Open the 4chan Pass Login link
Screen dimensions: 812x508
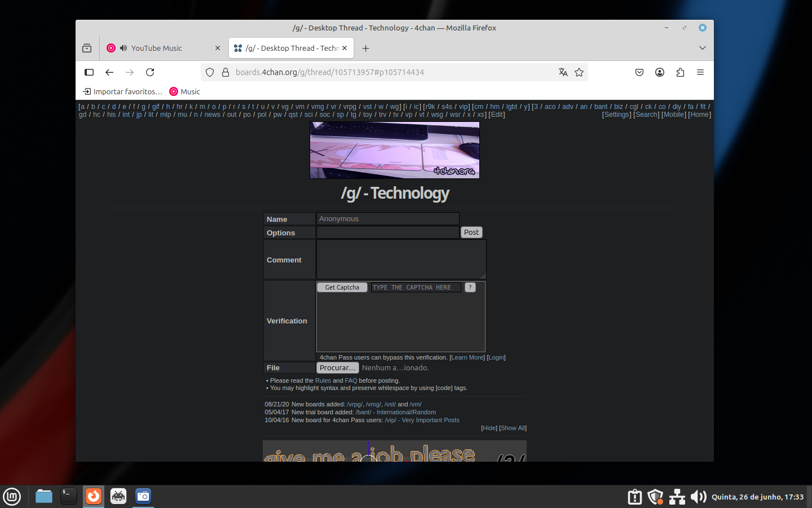coord(496,357)
